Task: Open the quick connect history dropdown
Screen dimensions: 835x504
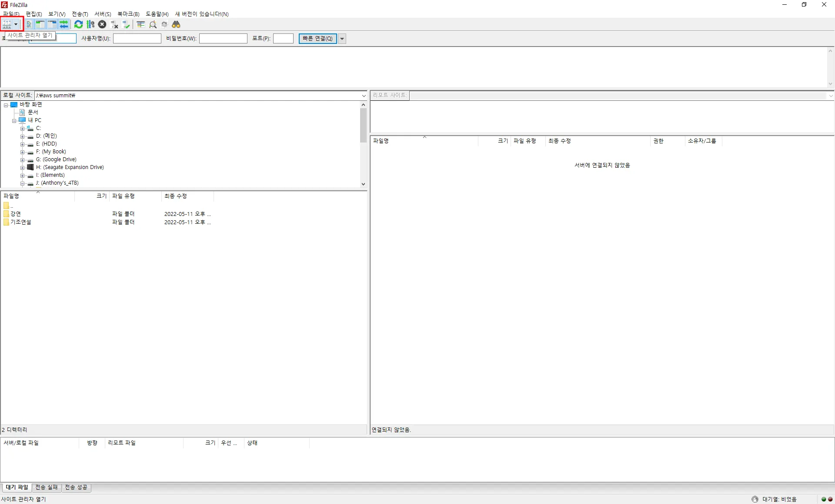Action: [x=342, y=39]
